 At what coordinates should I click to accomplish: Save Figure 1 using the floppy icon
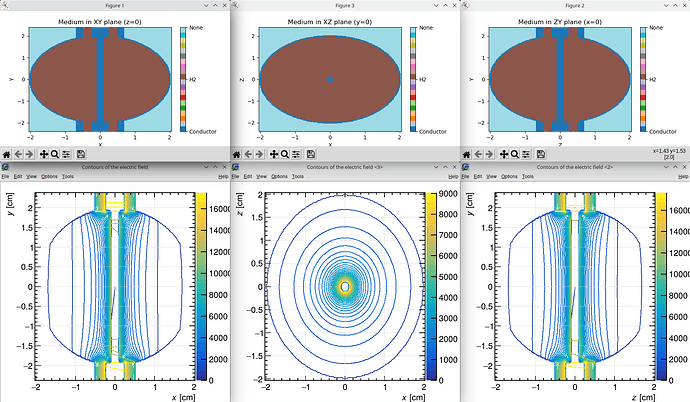82,154
